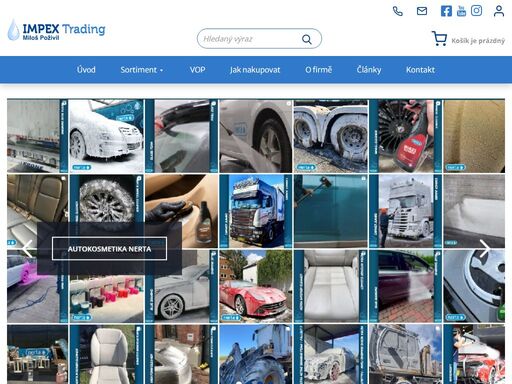Click the AUTOKOSMETIKA NERTA button
The image size is (512, 384).
click(109, 249)
